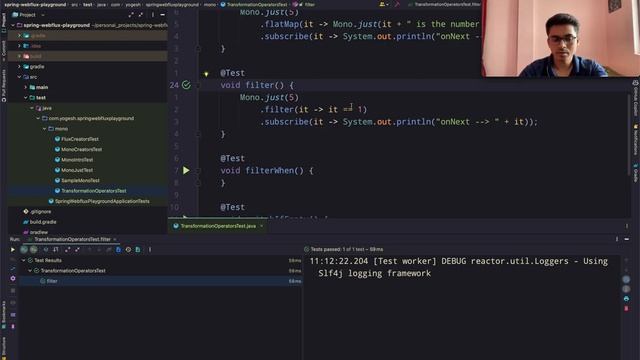The image size is (640, 360).
Task: Expand all in Project panel header
Action: click(x=131, y=15)
